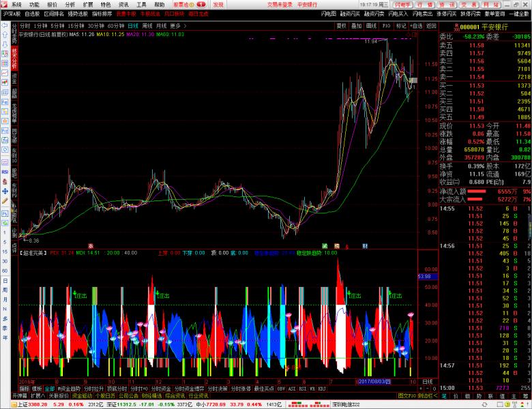
Task: Click the refresh icon in bottom status bar
Action: pyautogui.click(x=484, y=405)
